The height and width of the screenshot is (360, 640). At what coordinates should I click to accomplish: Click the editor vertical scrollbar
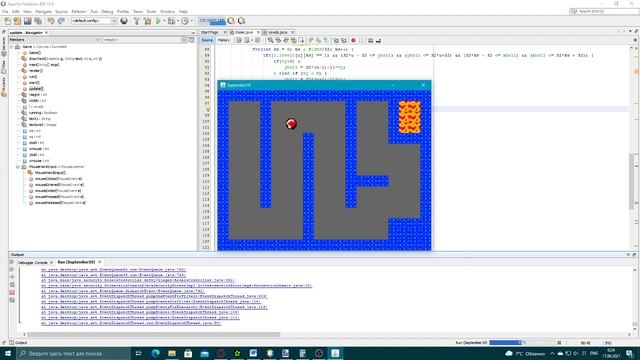click(632, 181)
